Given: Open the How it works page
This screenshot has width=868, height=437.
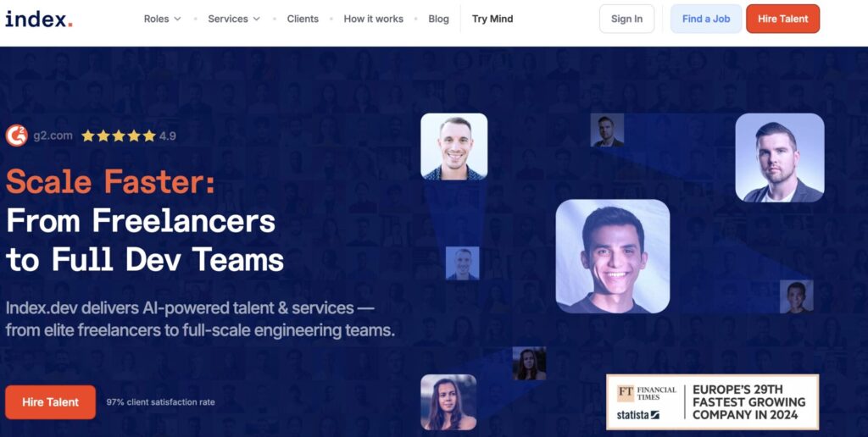Looking at the screenshot, I should pyautogui.click(x=374, y=19).
